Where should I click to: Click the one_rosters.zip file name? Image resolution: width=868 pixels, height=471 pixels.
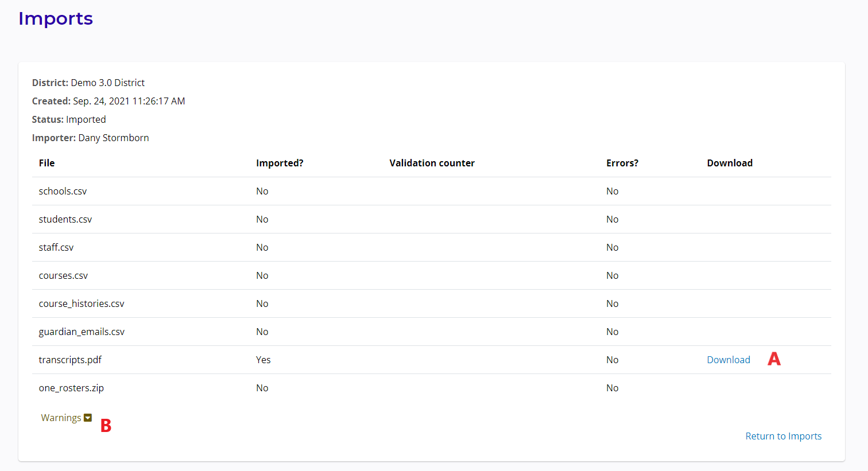pyautogui.click(x=71, y=388)
